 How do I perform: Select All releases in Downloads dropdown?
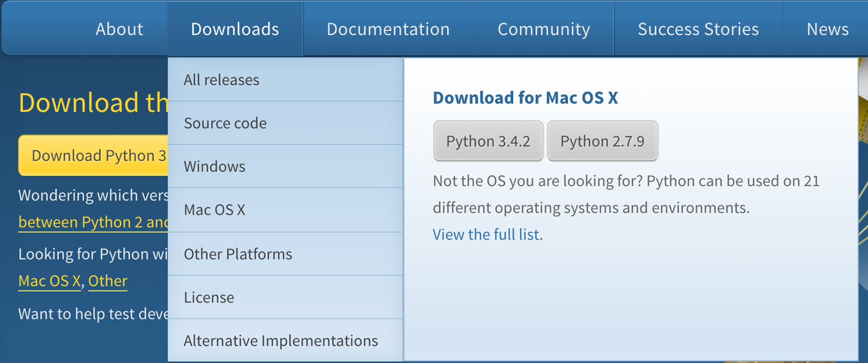(x=285, y=80)
